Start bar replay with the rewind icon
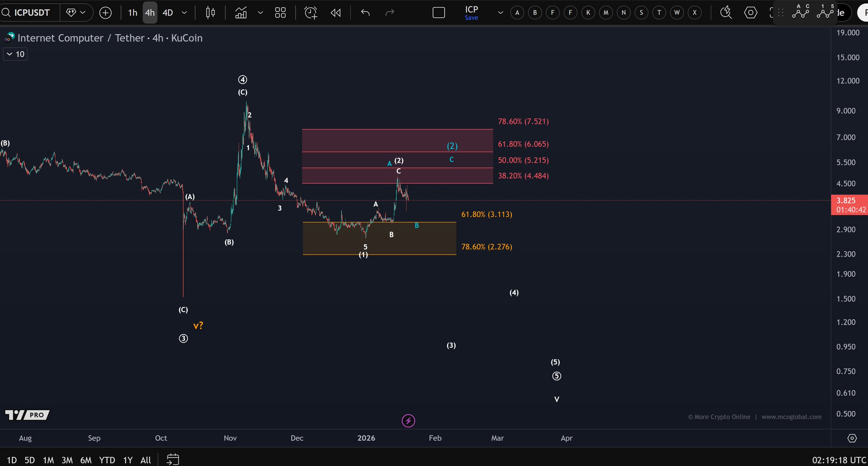 tap(336, 13)
